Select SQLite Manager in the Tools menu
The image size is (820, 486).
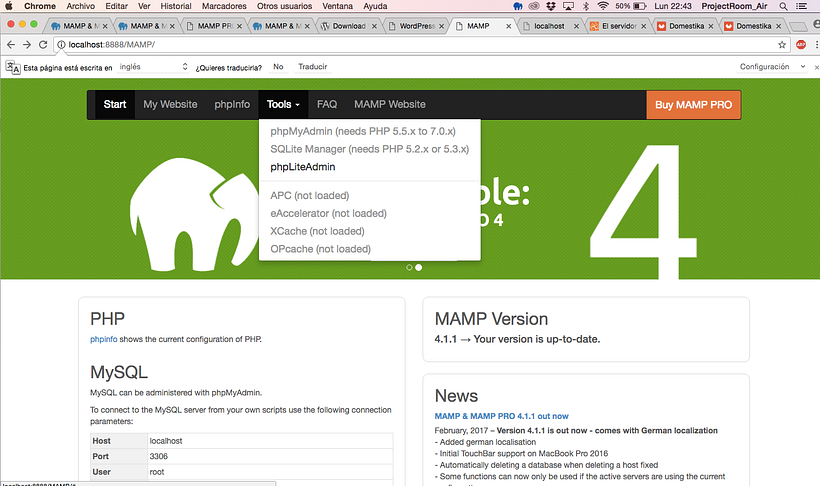tap(370, 149)
